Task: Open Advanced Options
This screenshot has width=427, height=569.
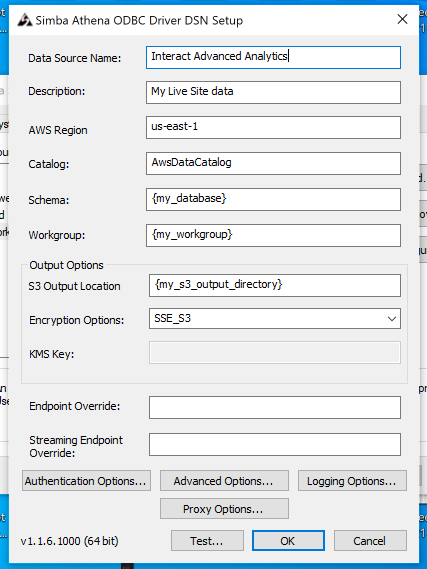Action: point(224,481)
